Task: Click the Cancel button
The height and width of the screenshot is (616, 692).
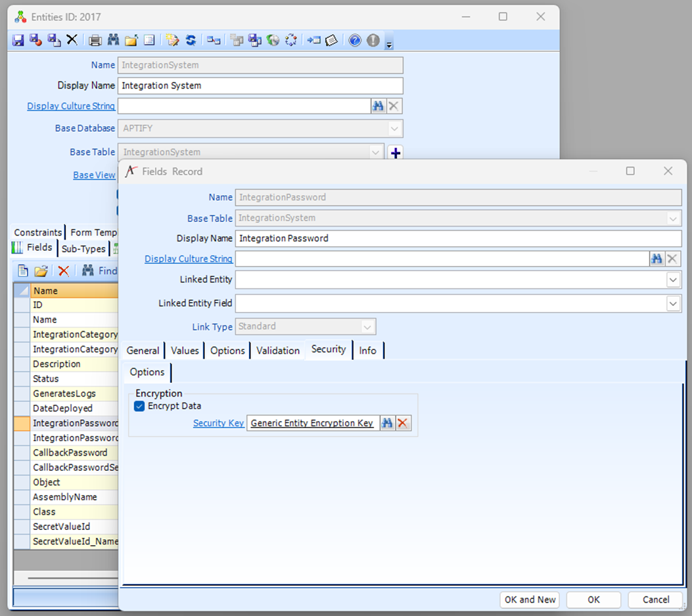Action: click(x=656, y=600)
